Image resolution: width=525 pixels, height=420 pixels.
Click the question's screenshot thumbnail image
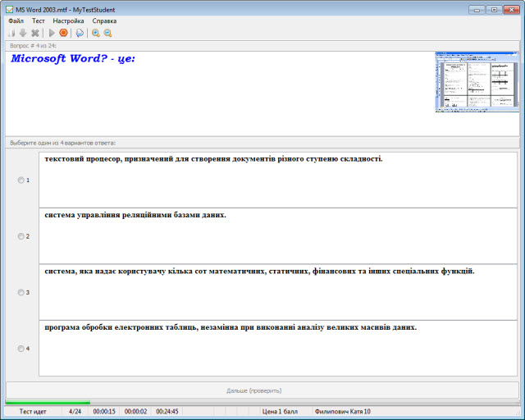476,81
